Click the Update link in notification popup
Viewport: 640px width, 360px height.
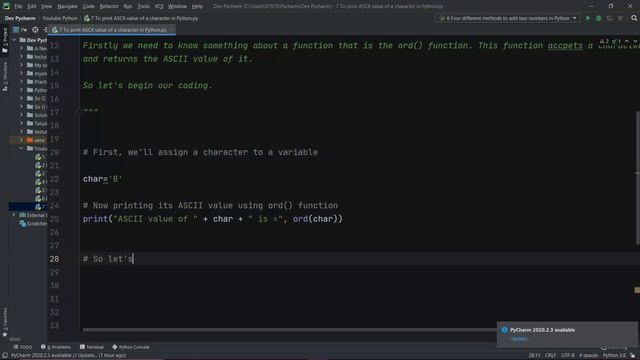coord(519,338)
